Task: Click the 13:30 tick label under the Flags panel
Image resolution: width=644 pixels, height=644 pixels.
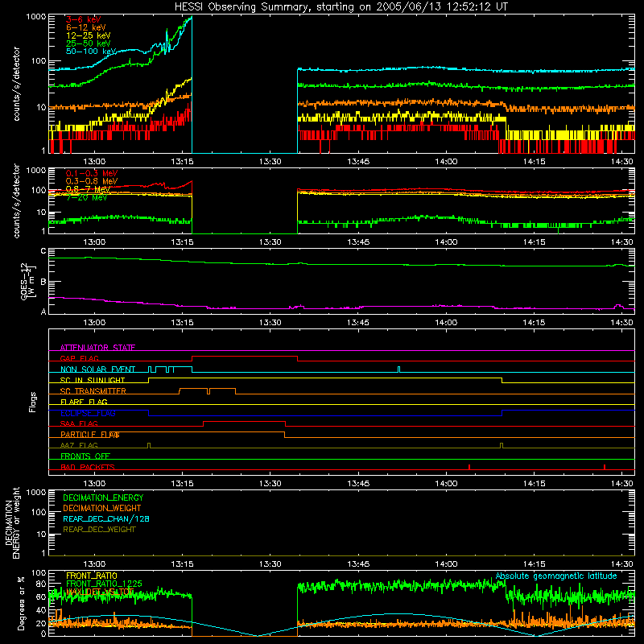Action: [x=270, y=484]
